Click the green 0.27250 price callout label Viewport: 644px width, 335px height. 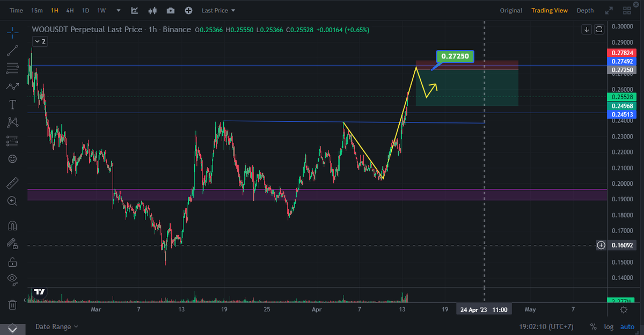coord(455,56)
